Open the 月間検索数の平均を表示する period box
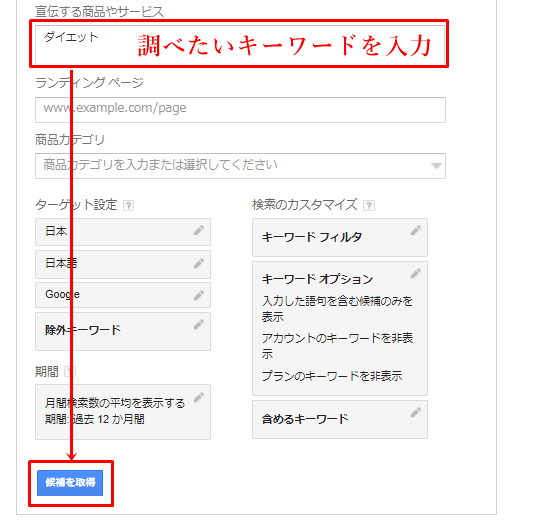 point(123,412)
